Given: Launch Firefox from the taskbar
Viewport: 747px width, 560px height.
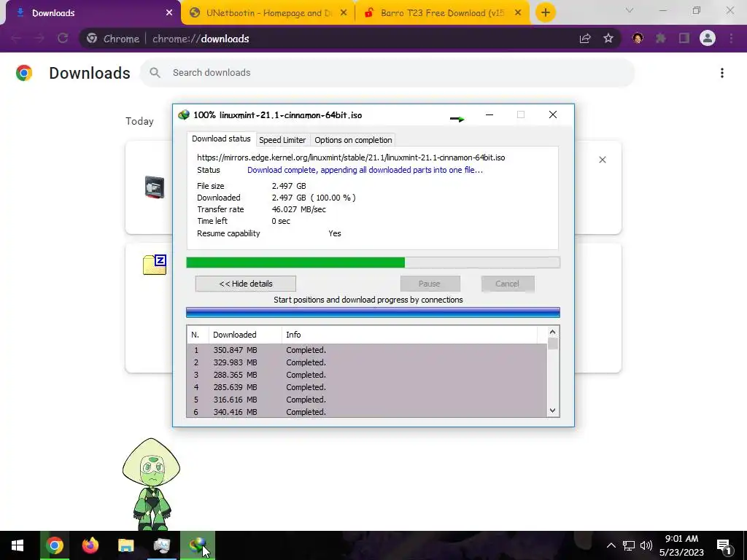Looking at the screenshot, I should [90, 545].
